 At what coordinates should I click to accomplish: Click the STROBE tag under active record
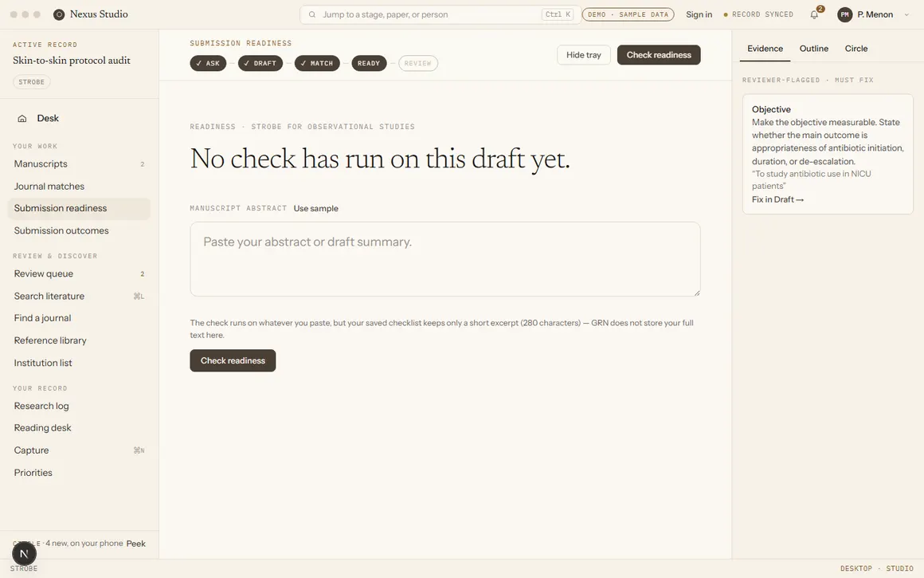pos(32,82)
